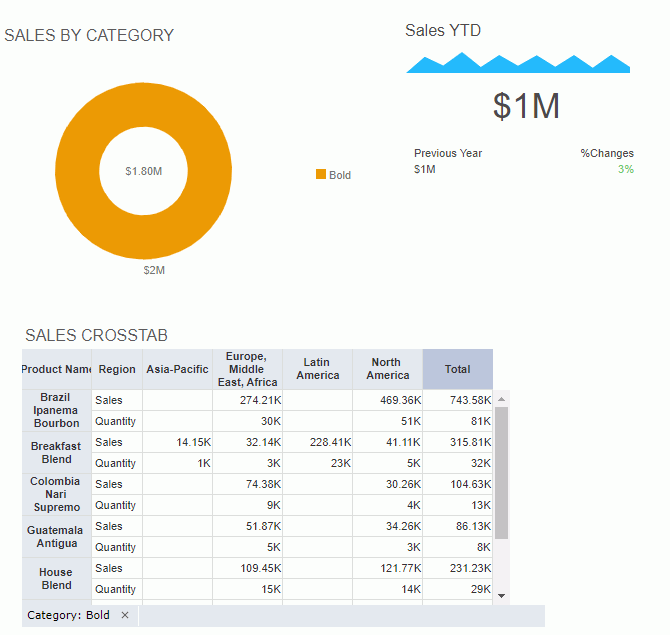Select the Brazil Ipanema Bourbon row header

(x=57, y=410)
